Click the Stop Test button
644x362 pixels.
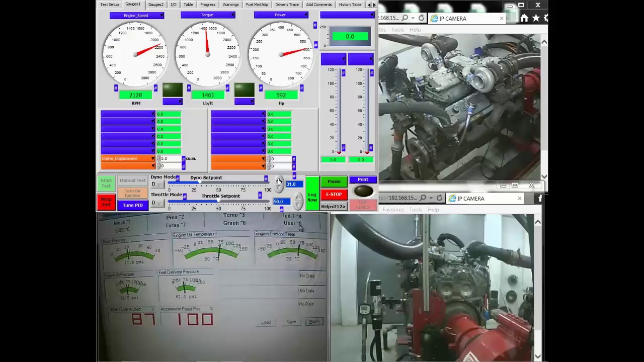106,202
